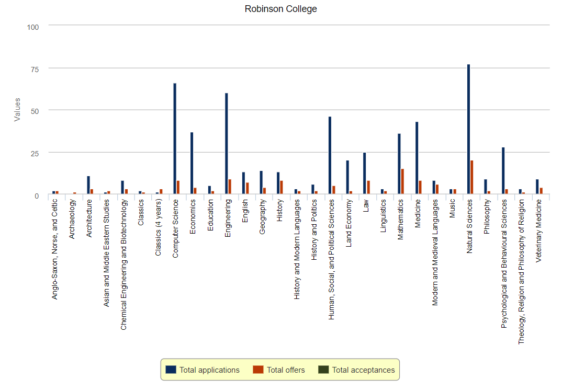Click the History and Politics axis label

click(x=314, y=229)
